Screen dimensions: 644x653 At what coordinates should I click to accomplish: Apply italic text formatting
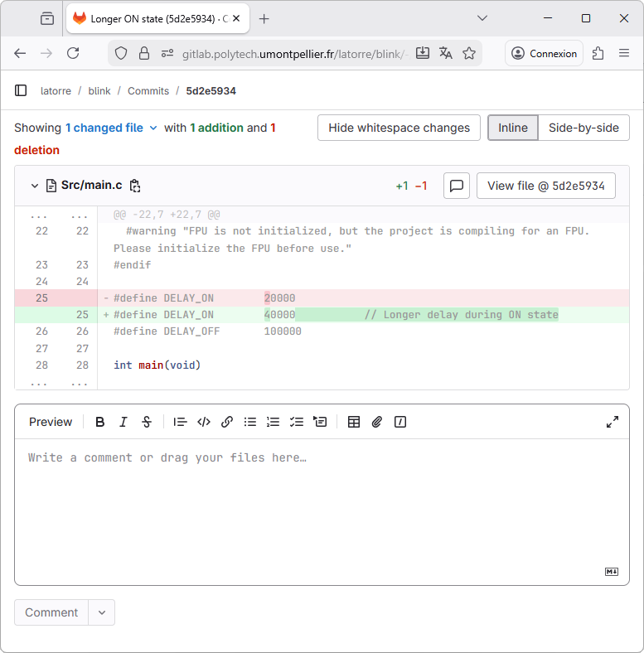pos(123,422)
